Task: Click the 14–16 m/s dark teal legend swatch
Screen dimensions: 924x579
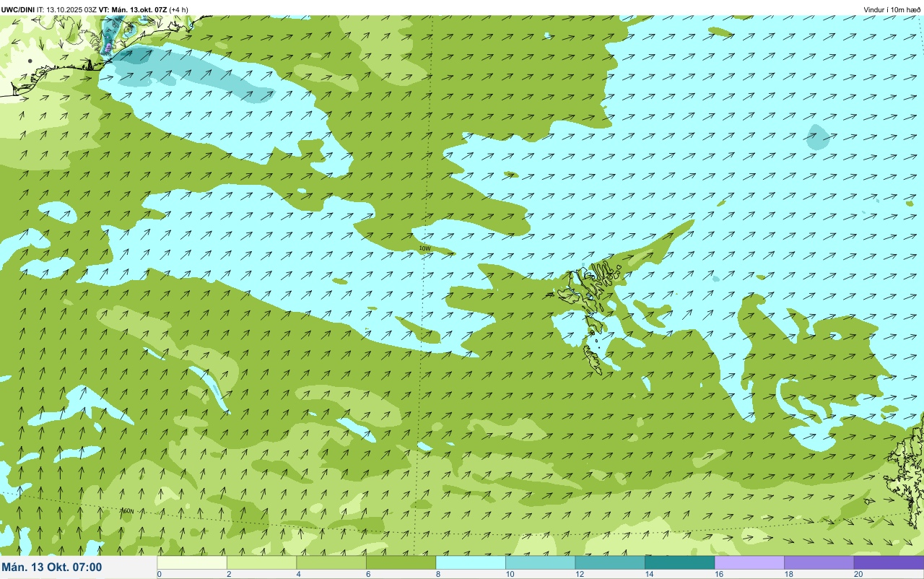Action: point(679,562)
